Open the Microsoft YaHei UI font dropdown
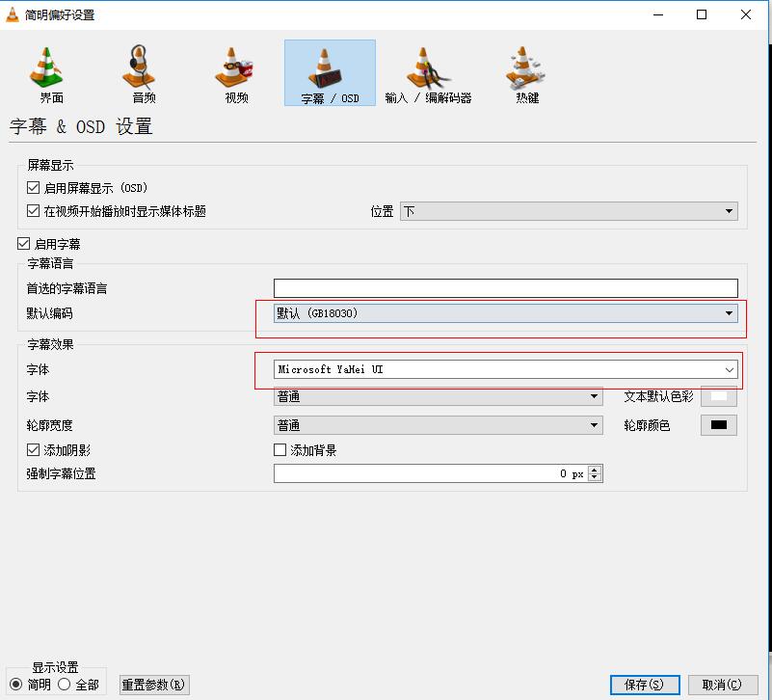772x700 pixels. (x=505, y=369)
